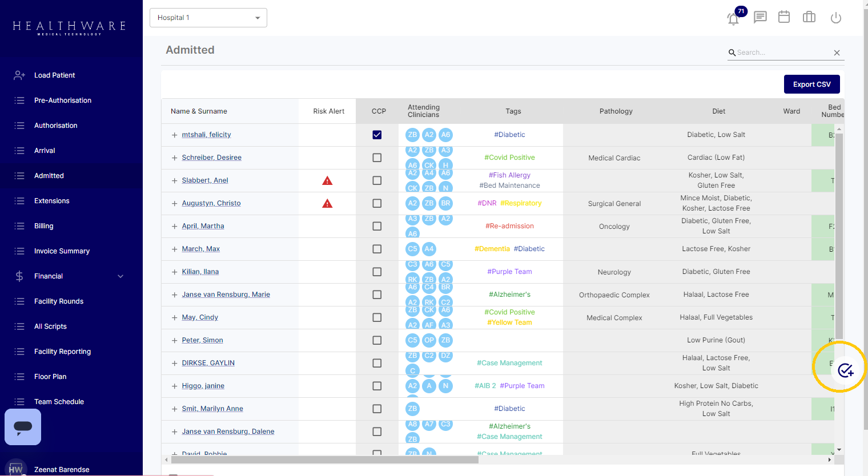Viewport: 868px width, 476px height.
Task: Expand row for Augustyn, Christo
Action: point(175,203)
